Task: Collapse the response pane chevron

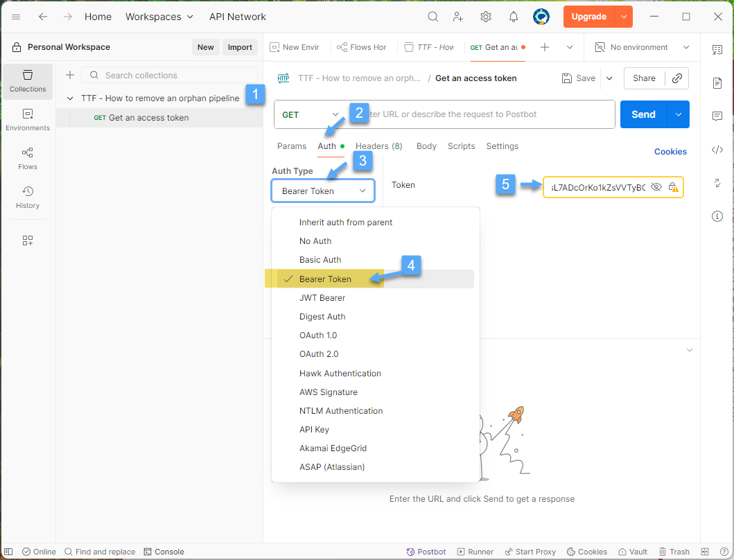Action: 690,350
